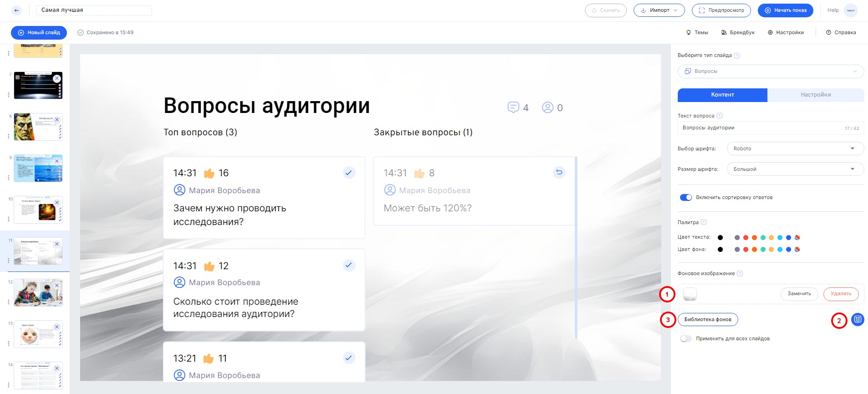
Task: Select the slide 13 cat thumbnail
Action: point(38,334)
